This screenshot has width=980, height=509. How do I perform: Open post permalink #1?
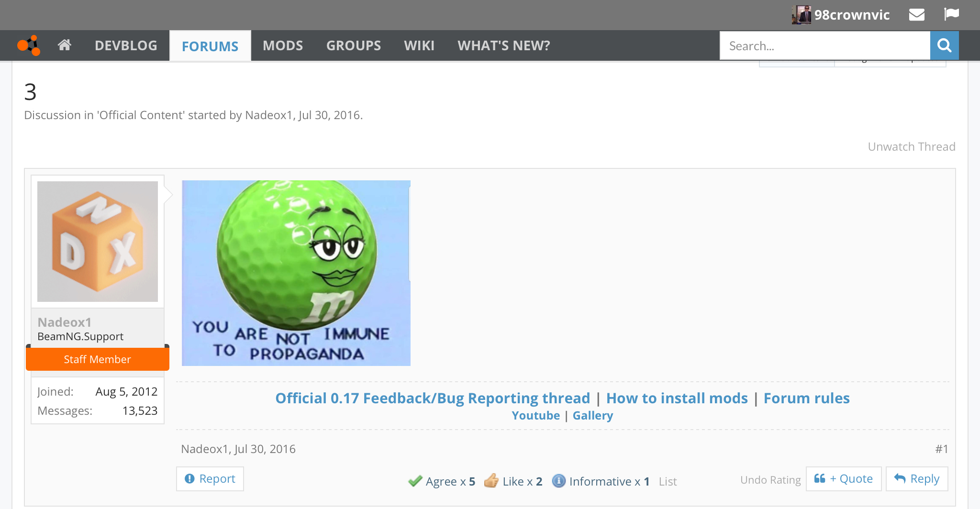942,449
